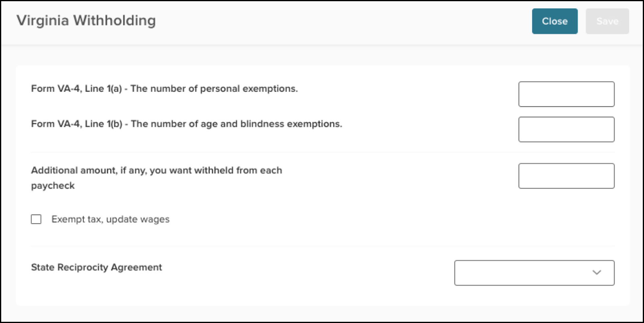Viewport: 644px width, 323px height.
Task: Click the Virginia Withholding heading
Action: [x=86, y=21]
